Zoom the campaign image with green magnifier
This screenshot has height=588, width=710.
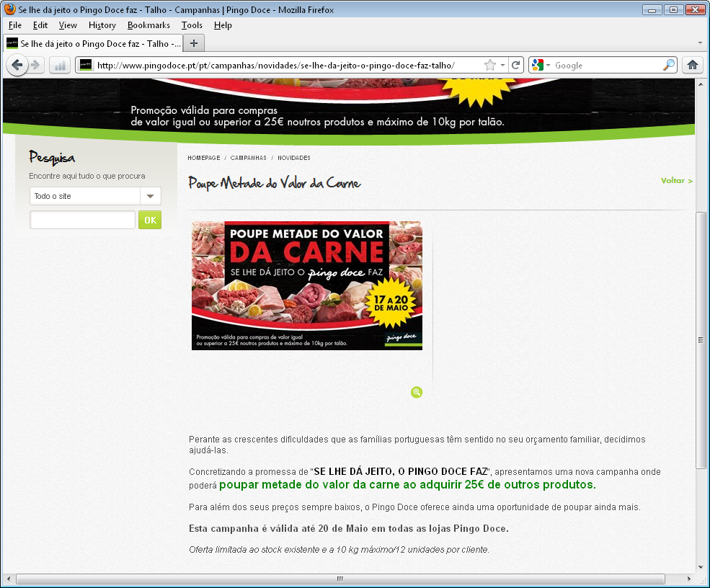(417, 392)
